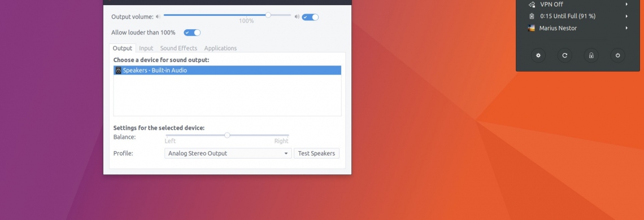
Task: Click the restart circular arrow icon
Action: click(x=565, y=55)
